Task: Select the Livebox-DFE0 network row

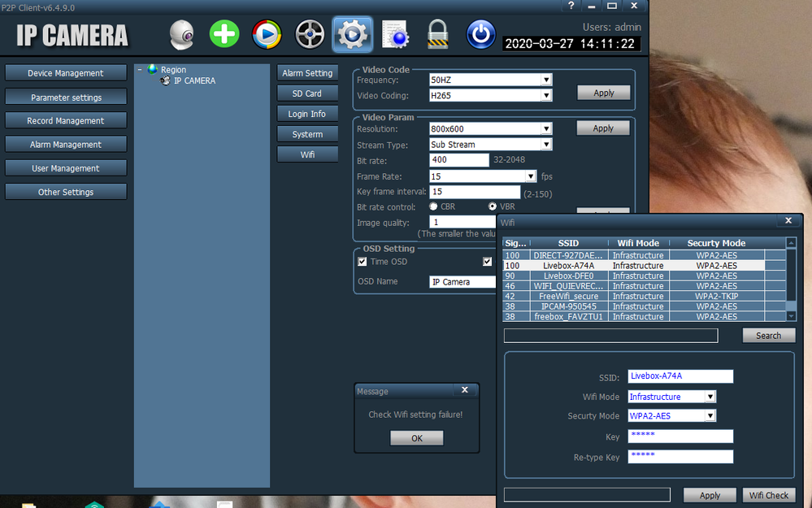Action: tap(569, 276)
